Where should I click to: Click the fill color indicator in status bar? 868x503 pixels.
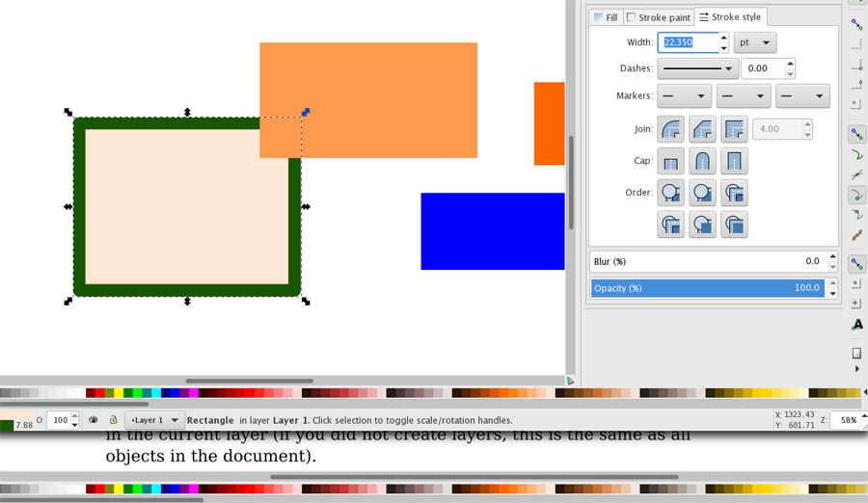pyautogui.click(x=16, y=414)
